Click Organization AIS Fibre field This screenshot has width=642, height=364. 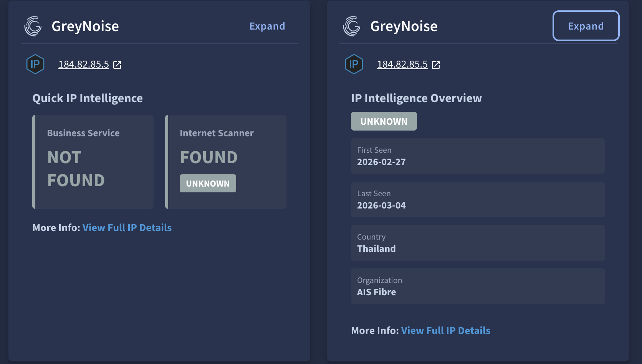(478, 286)
